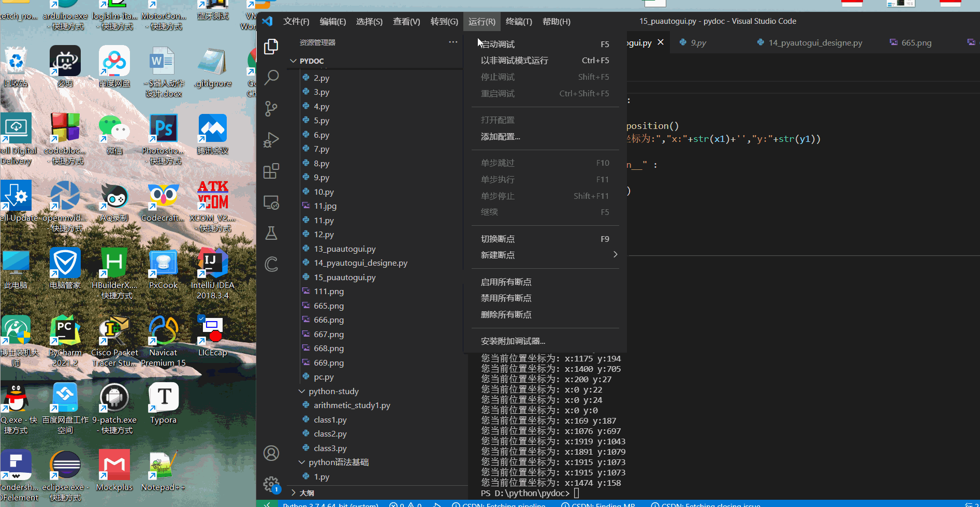Open the Navicat Premium 15 desktop icon
The height and width of the screenshot is (507, 980).
click(164, 341)
